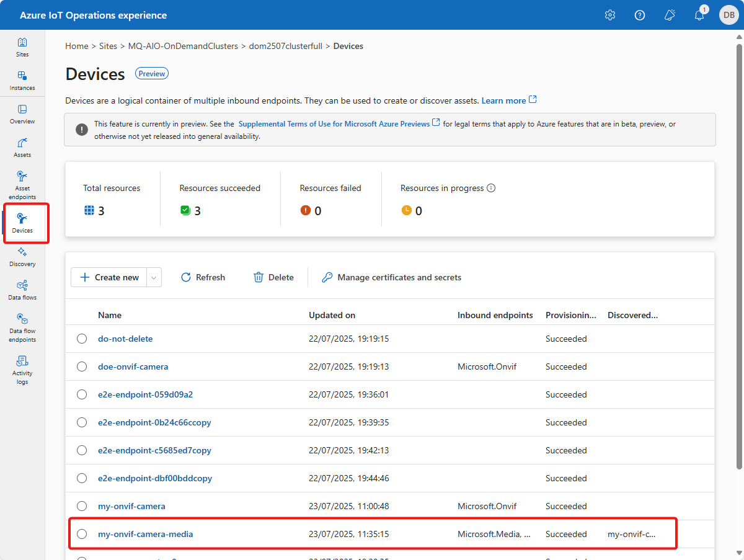Go to dom2507clusterfull in the breadcrumb
The width and height of the screenshot is (744, 560).
[x=286, y=46]
